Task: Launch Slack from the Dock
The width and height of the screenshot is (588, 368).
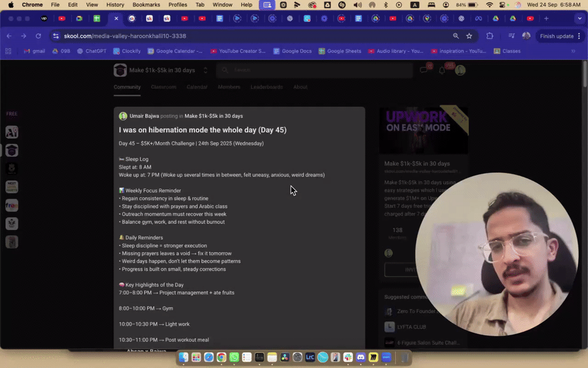Action: pos(348,358)
